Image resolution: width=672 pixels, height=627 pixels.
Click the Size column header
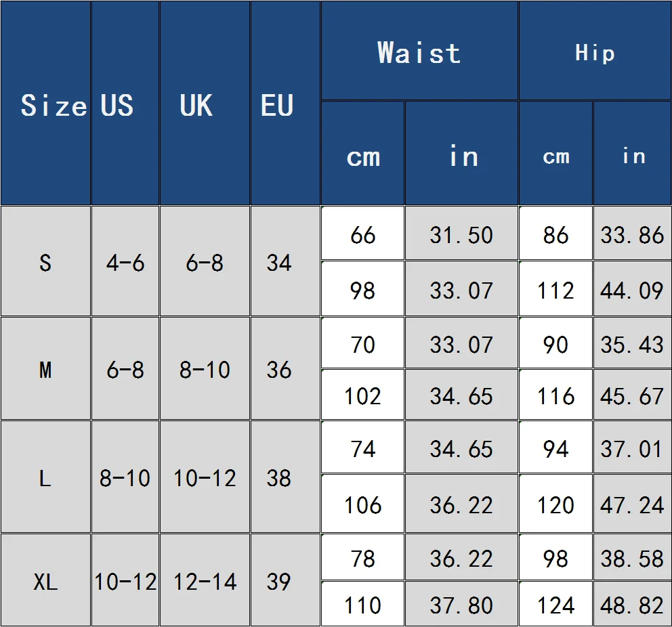(45, 103)
